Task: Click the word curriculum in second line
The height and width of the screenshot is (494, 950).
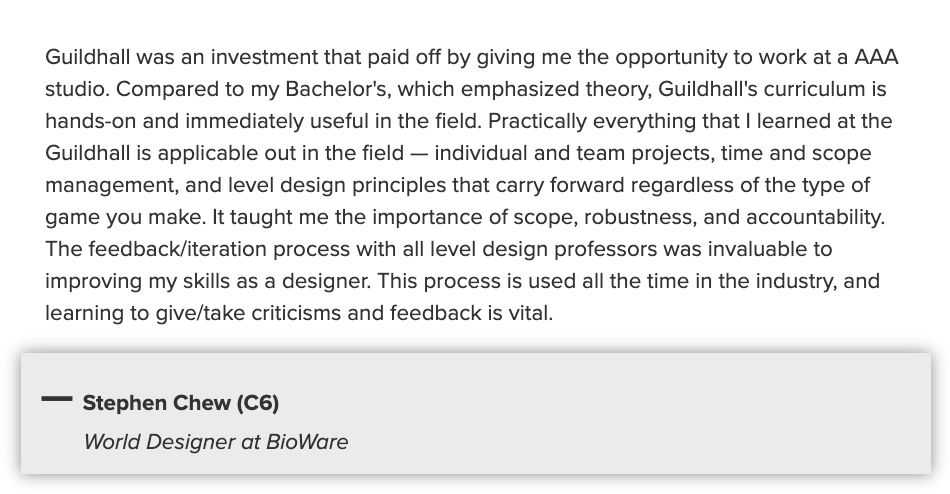Action: [x=814, y=89]
